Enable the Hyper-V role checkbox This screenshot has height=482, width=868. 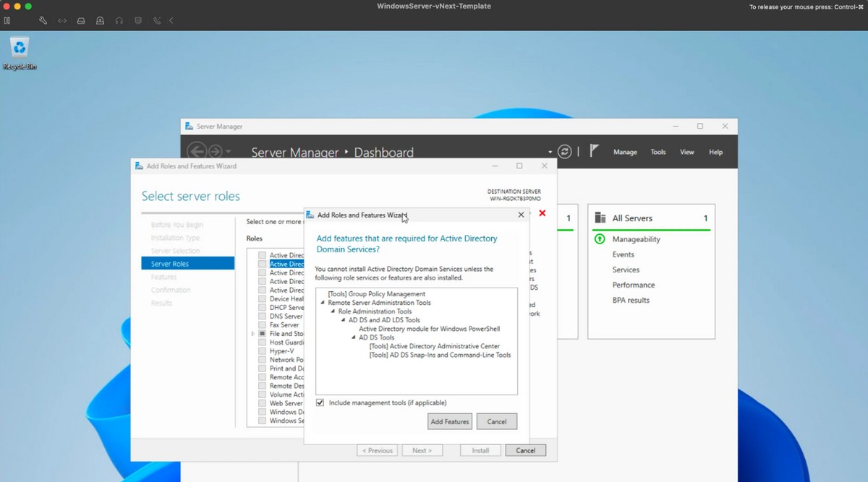(260, 350)
